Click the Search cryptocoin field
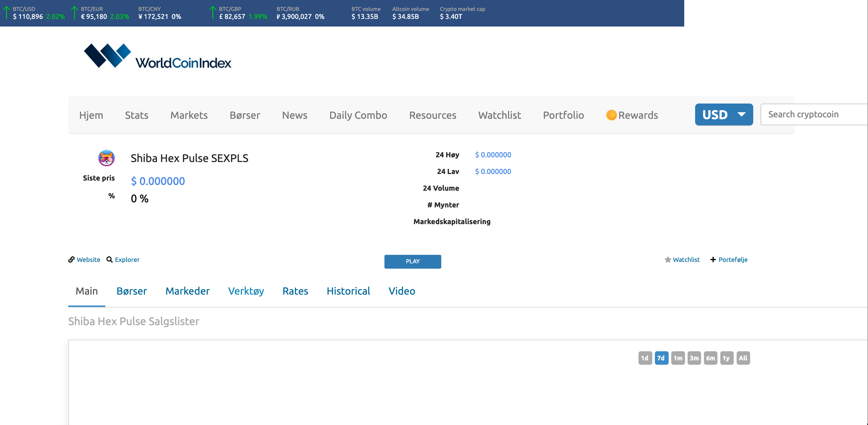This screenshot has width=868, height=425. coord(814,114)
